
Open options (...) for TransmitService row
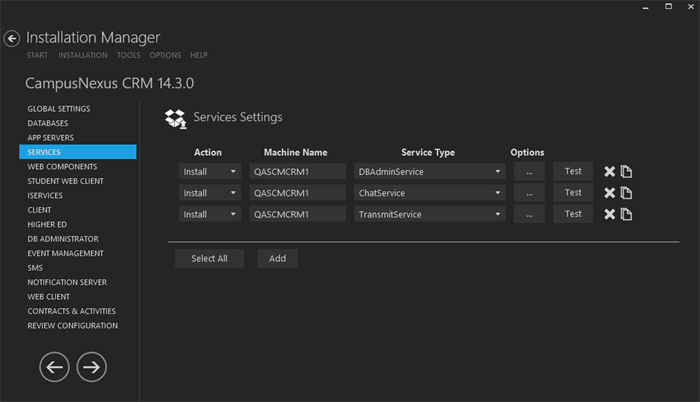529,214
